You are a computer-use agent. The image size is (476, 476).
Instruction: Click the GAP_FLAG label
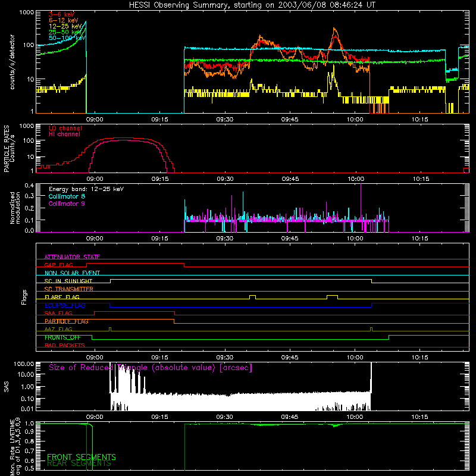(58, 265)
